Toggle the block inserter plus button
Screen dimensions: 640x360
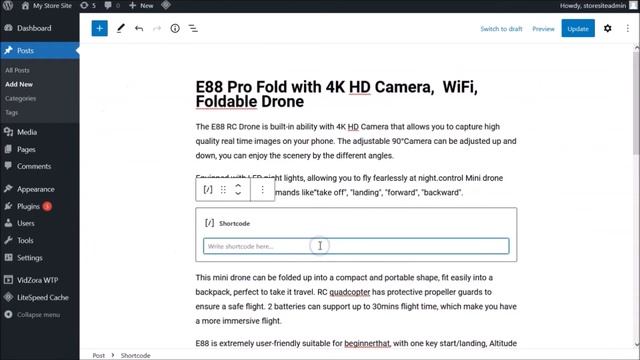pos(99,29)
